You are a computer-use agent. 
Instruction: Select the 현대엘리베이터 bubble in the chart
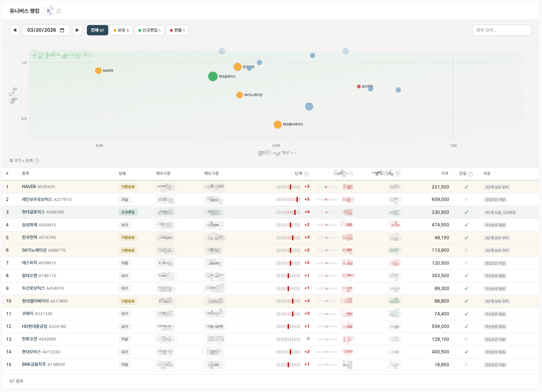(x=278, y=124)
